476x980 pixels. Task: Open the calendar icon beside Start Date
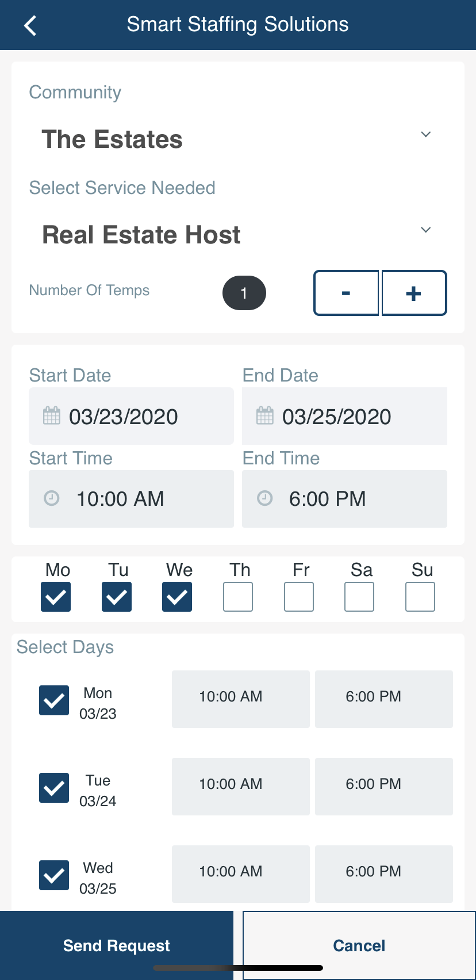52,415
